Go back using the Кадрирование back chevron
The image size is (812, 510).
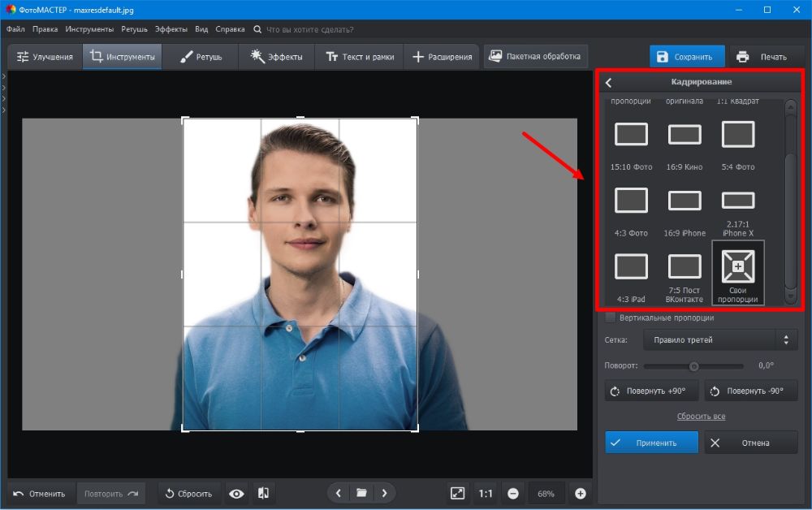pos(609,82)
